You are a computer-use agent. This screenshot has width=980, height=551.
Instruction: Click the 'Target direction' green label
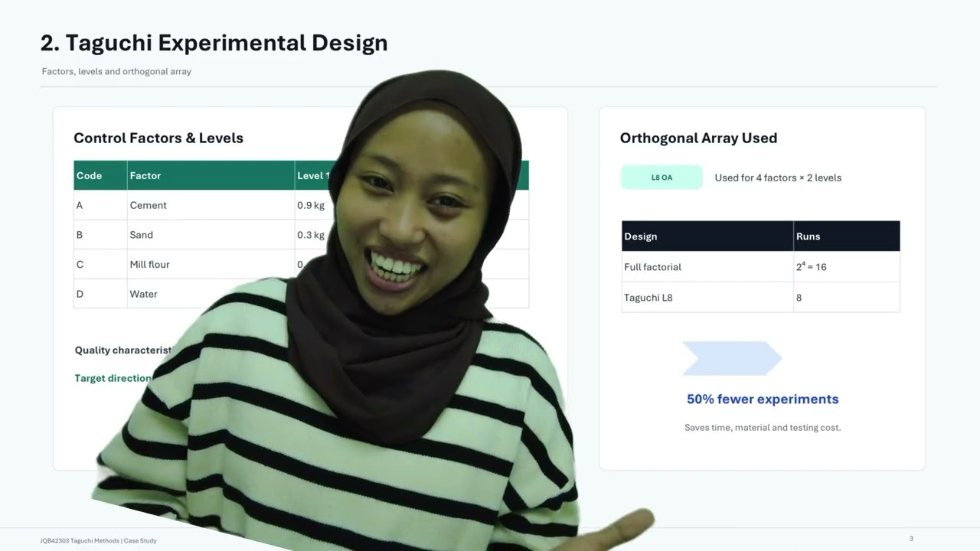113,378
